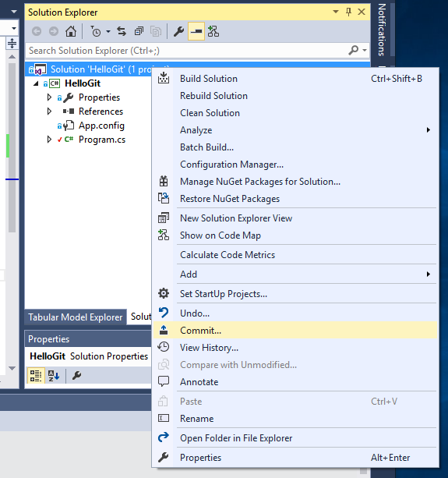Select Program.cs file
Viewport: 448px width, 478px height.
pos(102,140)
